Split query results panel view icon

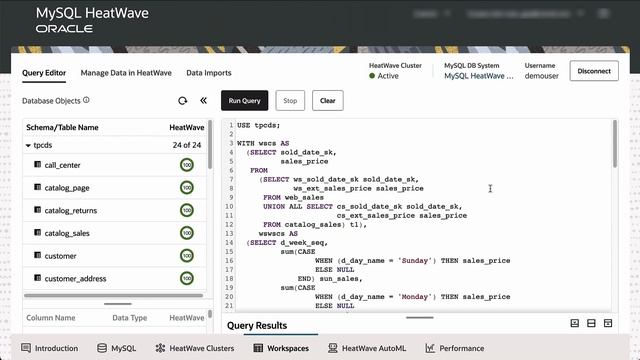point(591,323)
